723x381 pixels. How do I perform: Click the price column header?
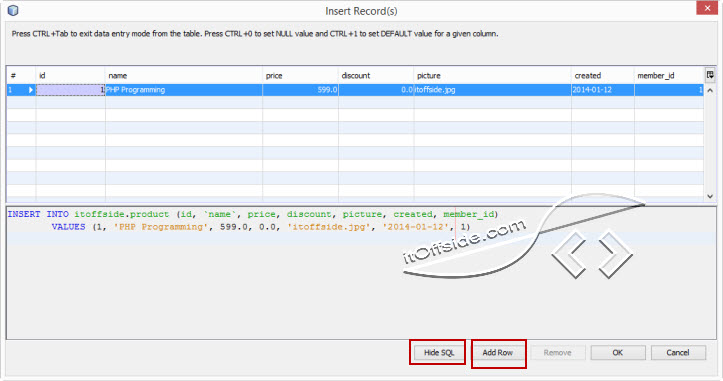click(x=301, y=75)
